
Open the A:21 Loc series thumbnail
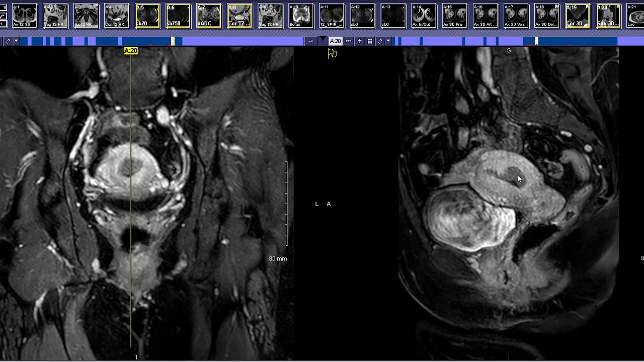point(635,16)
